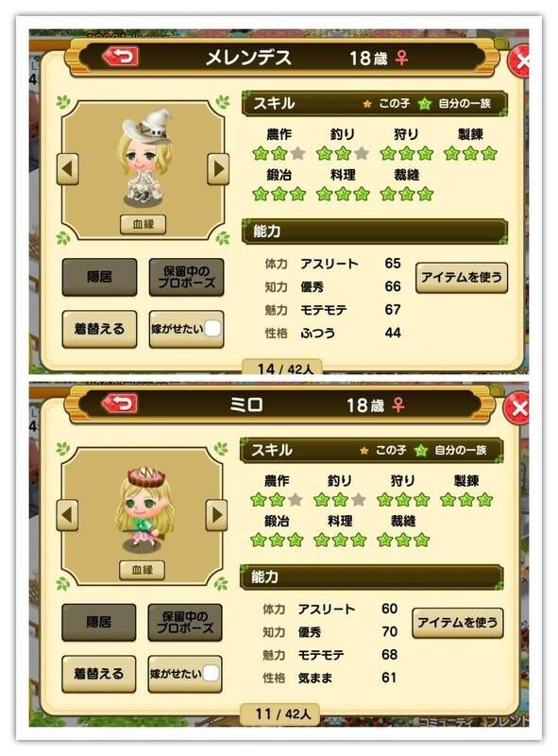Enable 嫁がせたい checkbox for メレンデス

212,329
